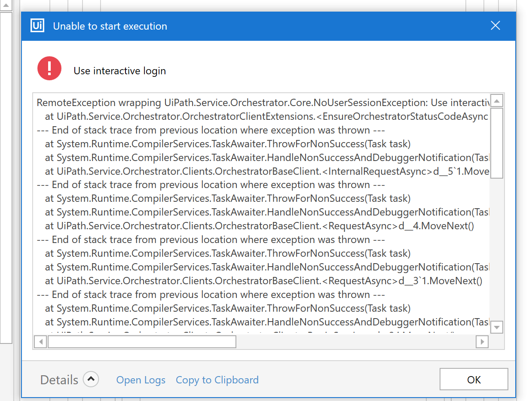Viewport: 532px width, 401px height.
Task: Click the outer scrollbar down arrow beside the stack trace
Action: 496,327
